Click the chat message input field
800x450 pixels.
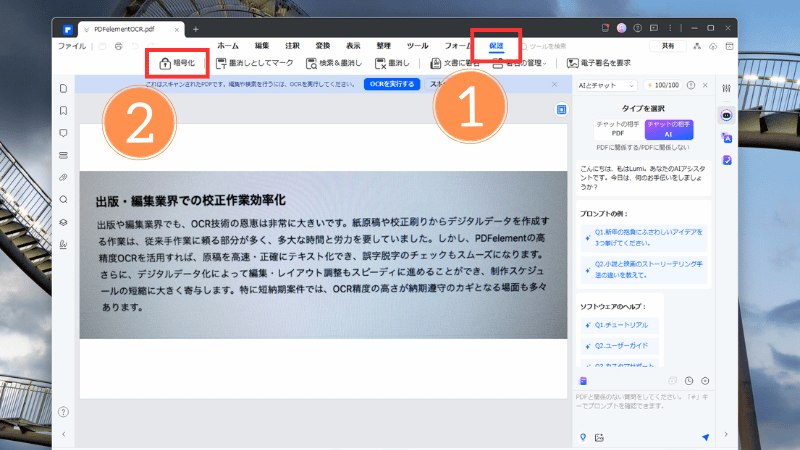pos(643,411)
